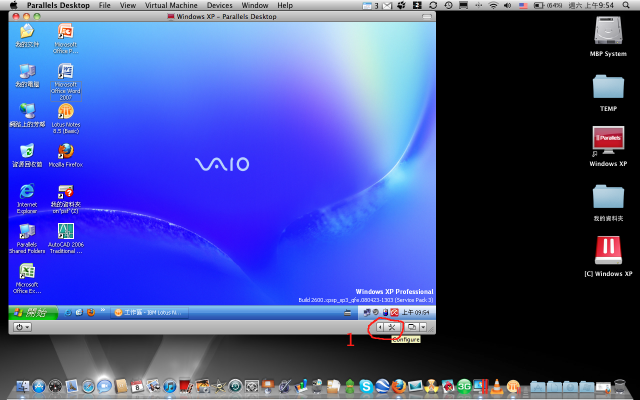
Task: Click the Microsoft Office PowerPoint desktop shortcut
Action: pyautogui.click(x=65, y=38)
